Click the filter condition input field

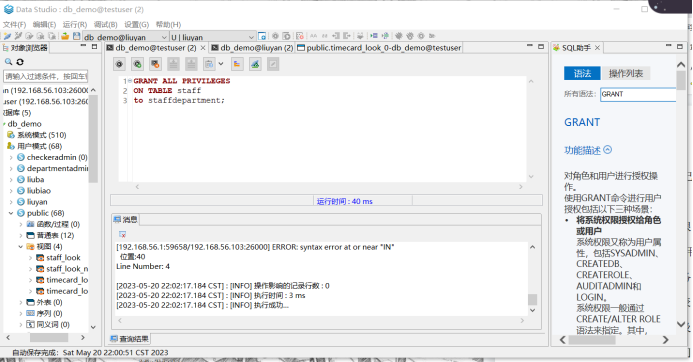pyautogui.click(x=46, y=76)
